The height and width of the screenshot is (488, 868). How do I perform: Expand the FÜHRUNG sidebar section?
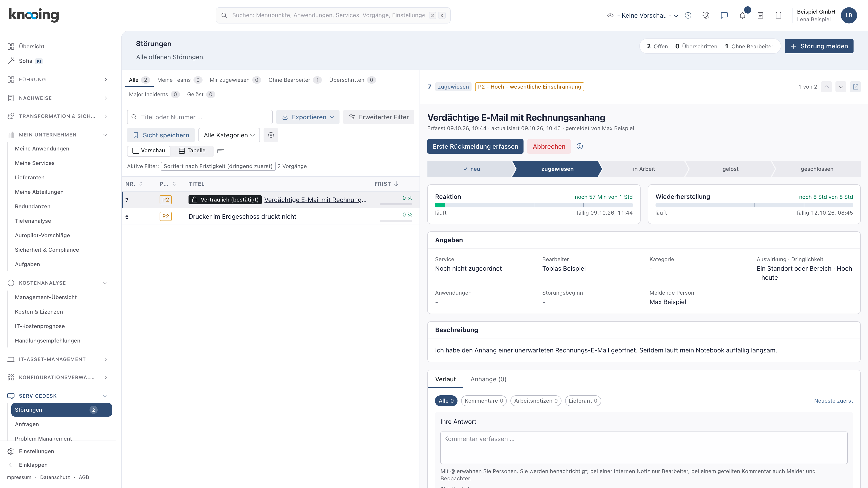coord(58,80)
